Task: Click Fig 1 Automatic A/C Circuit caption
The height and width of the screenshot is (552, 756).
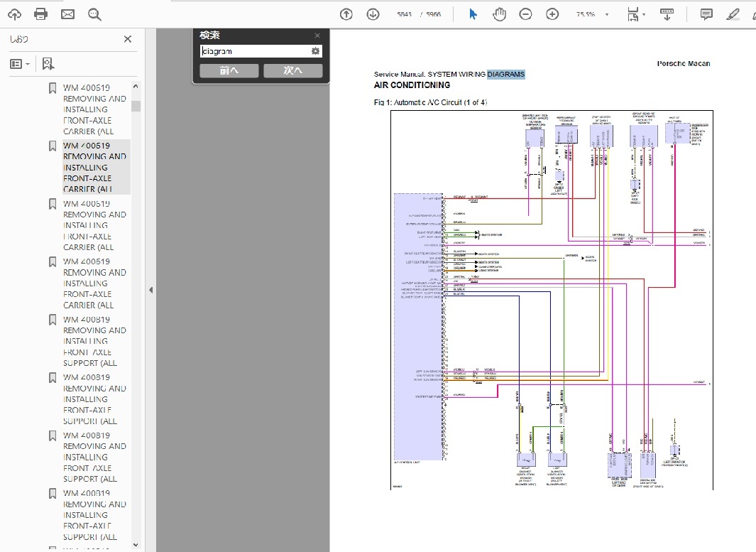Action: click(431, 102)
